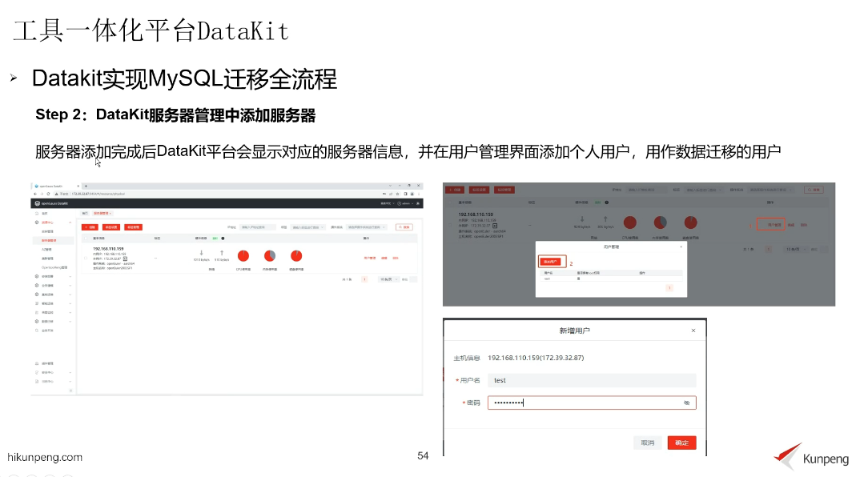Select highlighted red sidebar item in left screenshot
Image resolution: width=868 pixels, height=477 pixels.
click(x=53, y=241)
